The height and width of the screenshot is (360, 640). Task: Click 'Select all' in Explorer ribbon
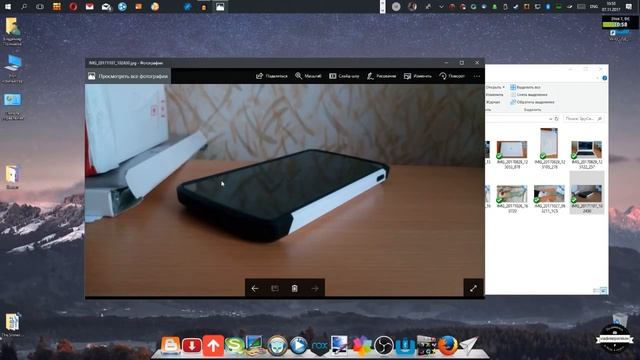pyautogui.click(x=525, y=87)
